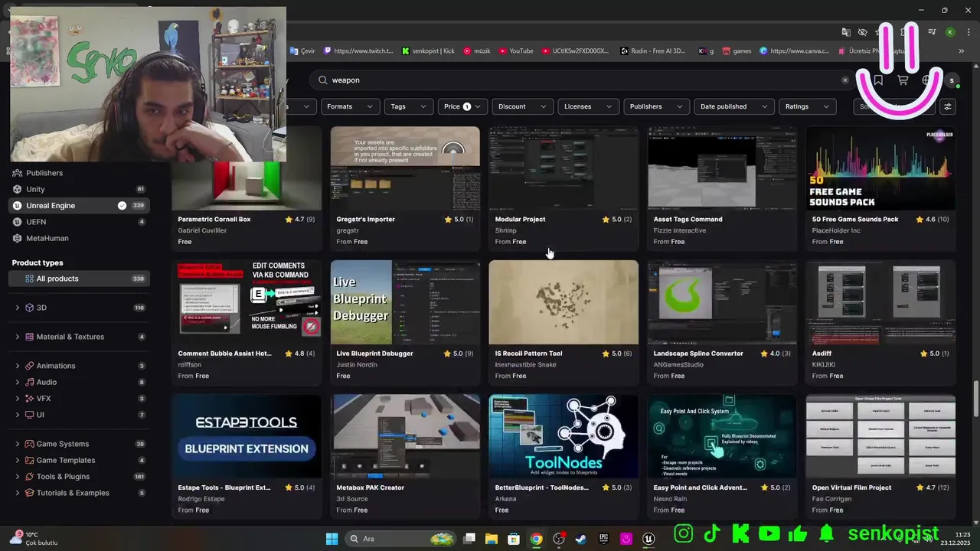Open Epic Games Launcher from the taskbar
The image size is (980, 551).
(x=603, y=539)
